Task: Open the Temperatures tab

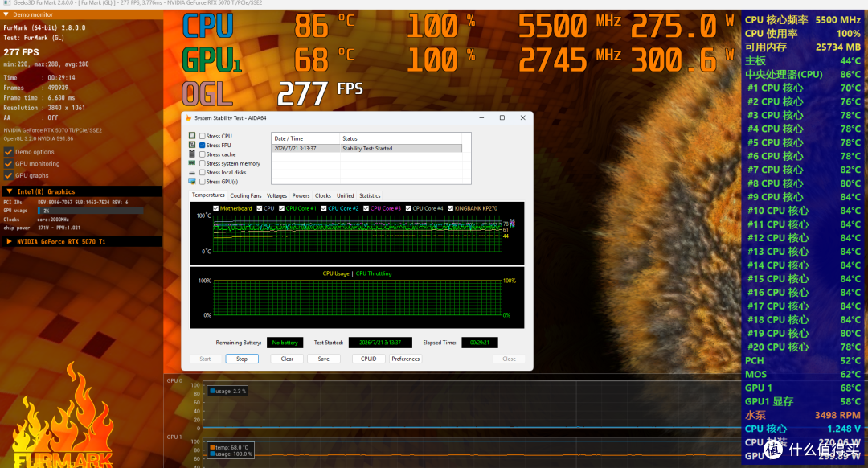Action: pos(208,195)
